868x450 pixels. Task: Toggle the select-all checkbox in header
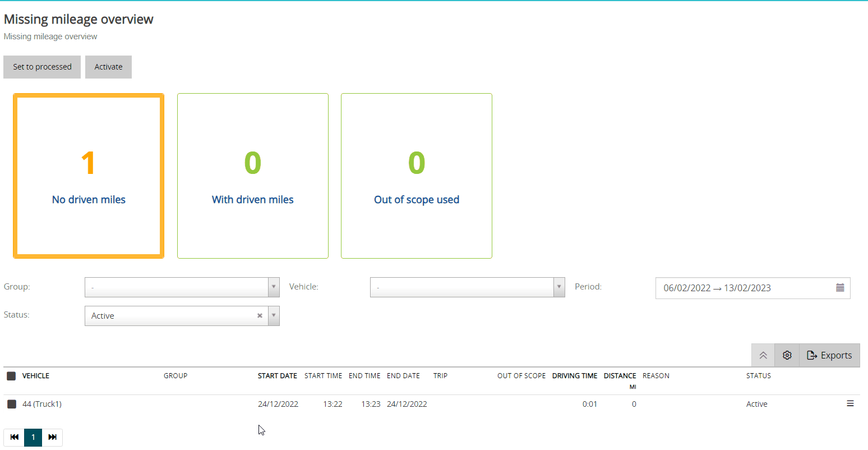11,376
